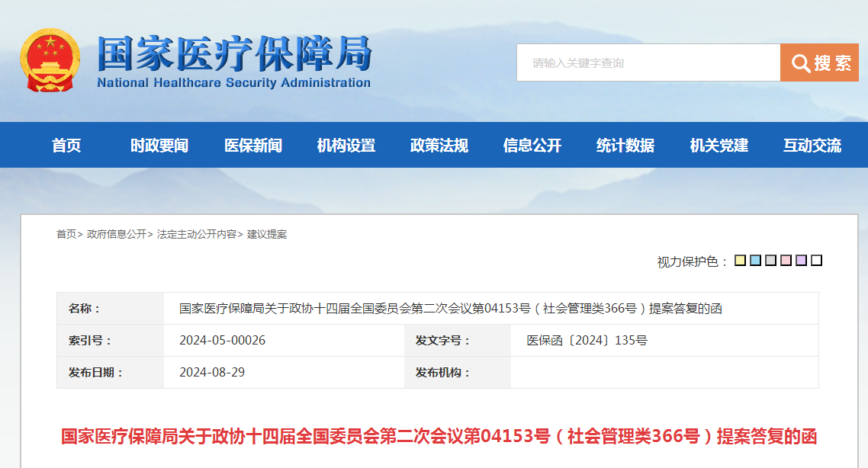This screenshot has height=468, width=868.
Task: Select the gray eye-protection color swatch
Action: tap(770, 260)
